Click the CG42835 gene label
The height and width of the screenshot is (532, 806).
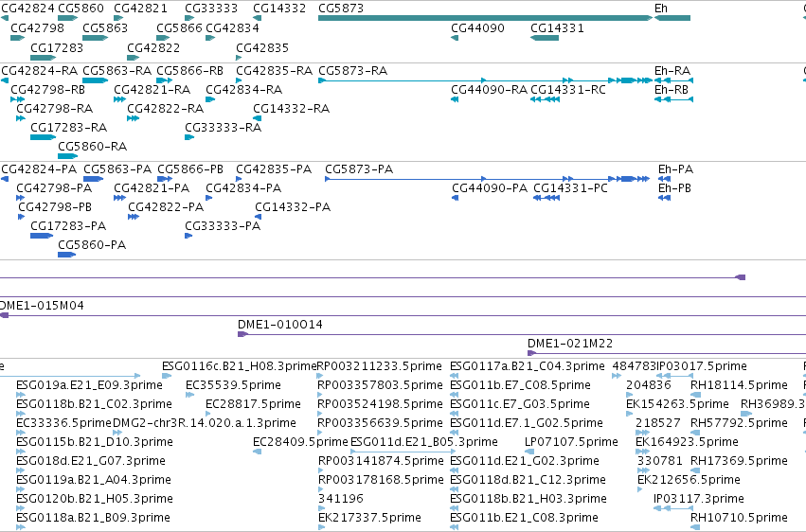[262, 47]
